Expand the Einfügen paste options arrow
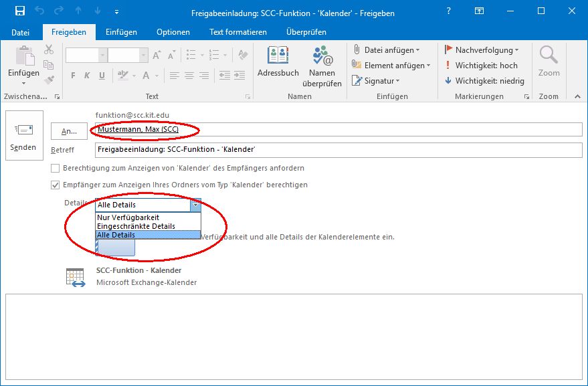This screenshot has width=588, height=386. 23,83
